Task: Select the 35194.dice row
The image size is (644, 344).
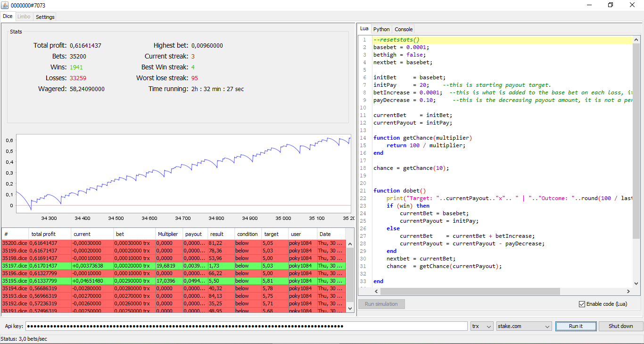Action: (174, 288)
